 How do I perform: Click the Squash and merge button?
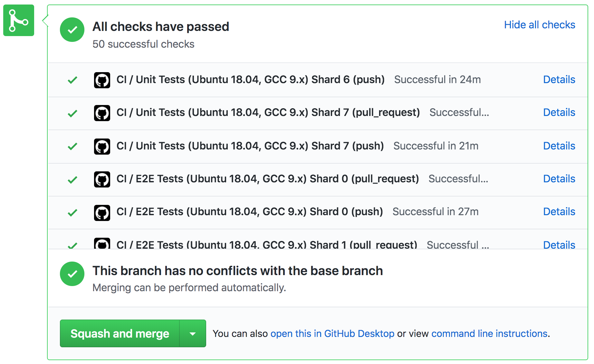pos(120,333)
